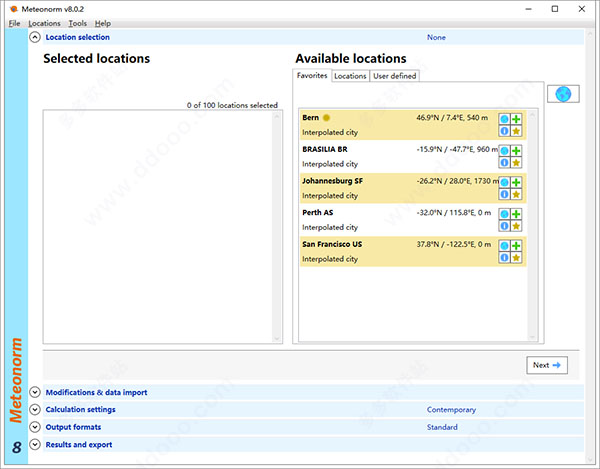Toggle favorite star for Perth AS

click(x=516, y=226)
